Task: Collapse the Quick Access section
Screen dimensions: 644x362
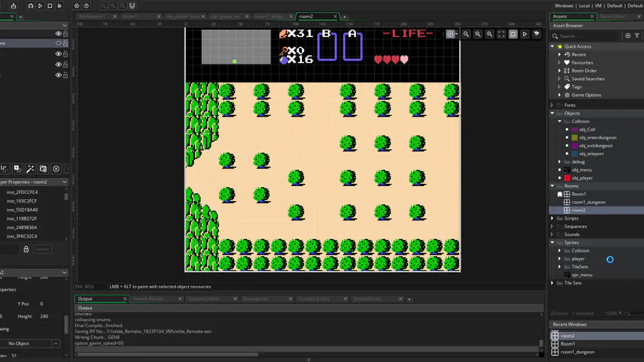Action: tap(552, 47)
